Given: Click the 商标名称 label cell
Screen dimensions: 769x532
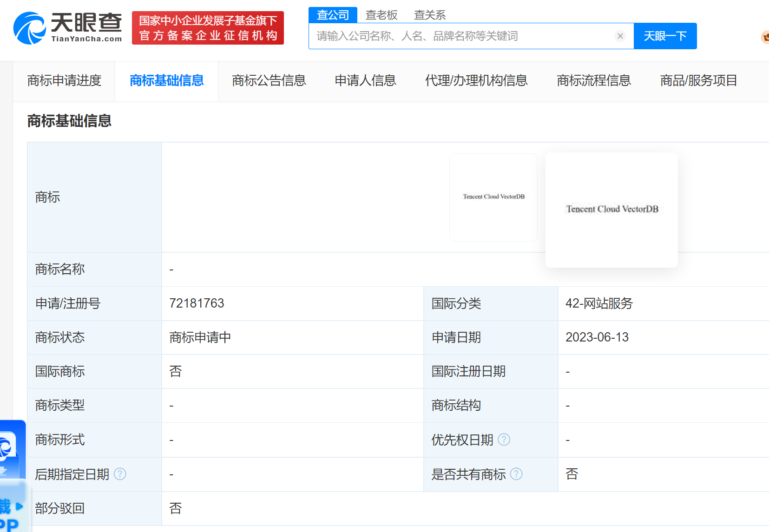Looking at the screenshot, I should click(95, 269).
